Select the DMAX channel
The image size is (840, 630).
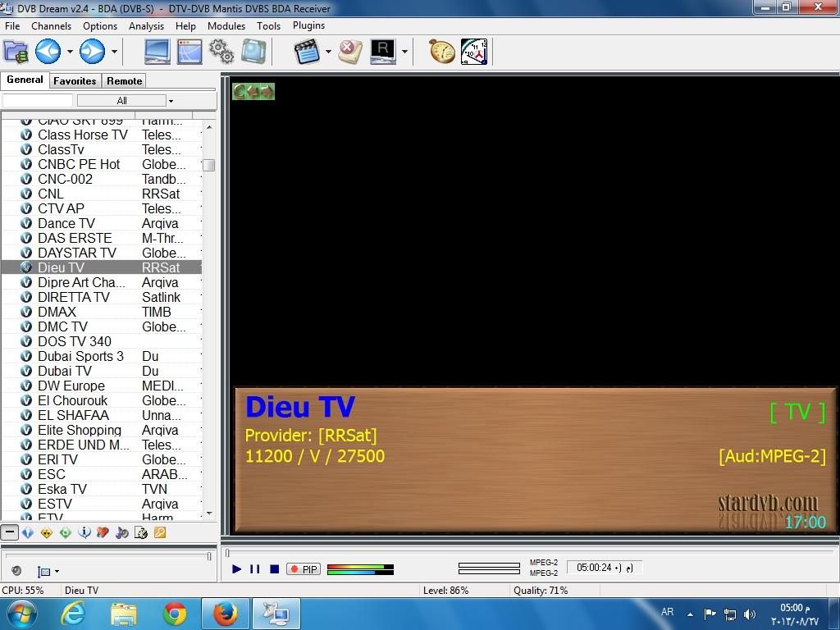pos(102,312)
